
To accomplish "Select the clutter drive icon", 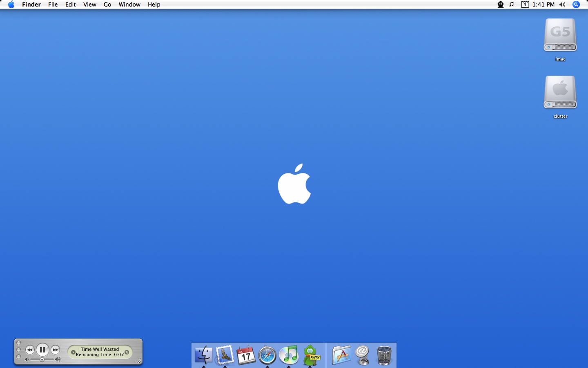I will pos(560,92).
